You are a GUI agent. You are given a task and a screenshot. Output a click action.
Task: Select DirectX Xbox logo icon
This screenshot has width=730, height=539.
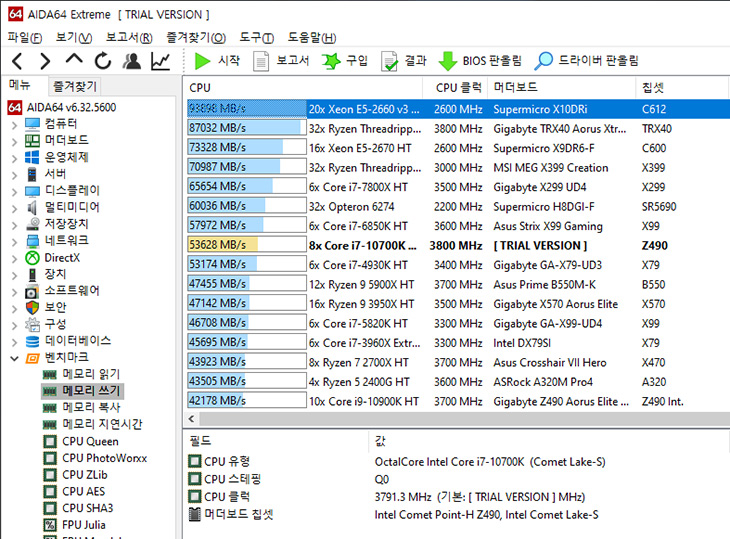click(33, 258)
